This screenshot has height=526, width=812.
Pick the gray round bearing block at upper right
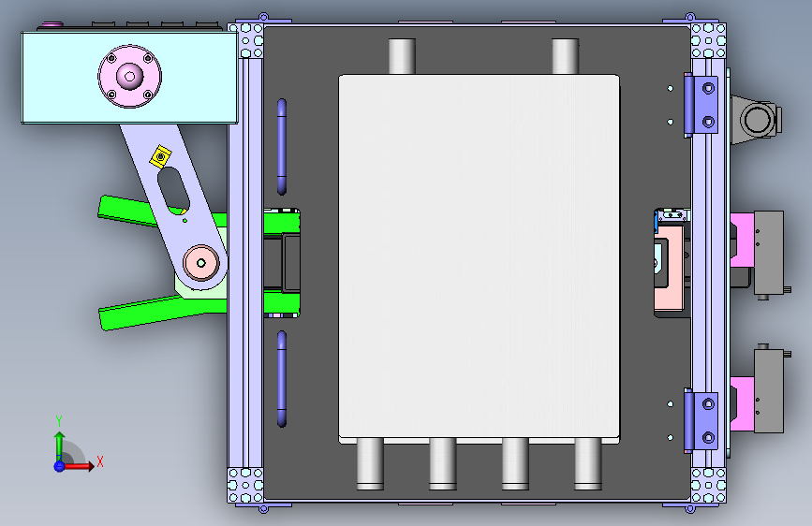click(757, 120)
